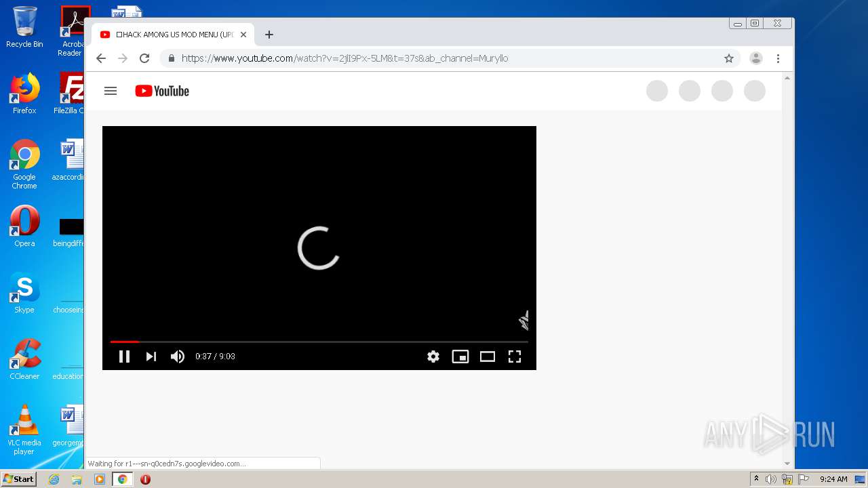Image resolution: width=868 pixels, height=488 pixels.
Task: Pause the YouTube video
Action: [x=124, y=357]
